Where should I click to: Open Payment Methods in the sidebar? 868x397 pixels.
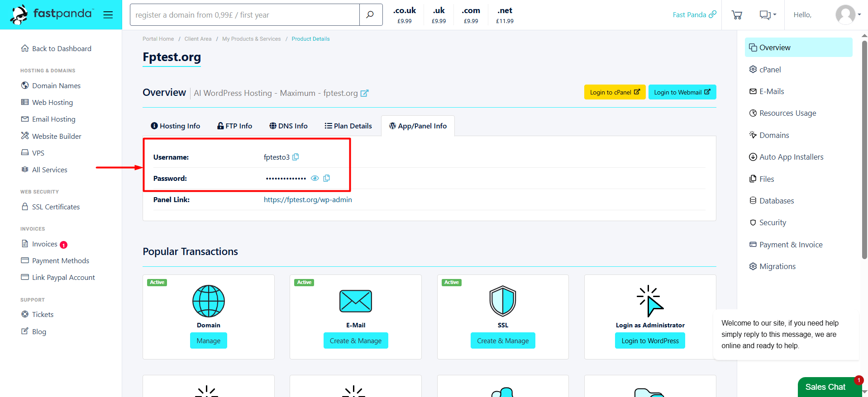click(x=55, y=260)
